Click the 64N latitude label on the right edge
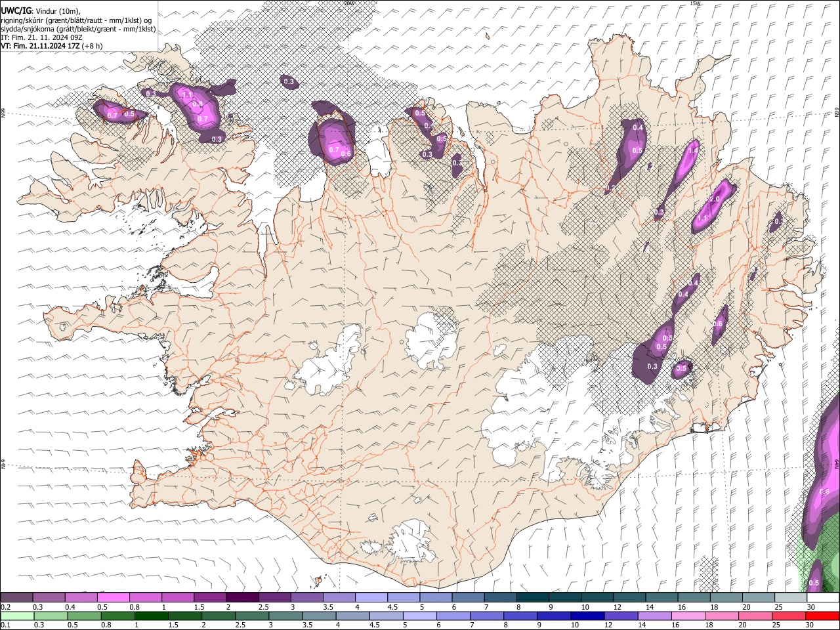Screen dimensions: 840x630 836,463
